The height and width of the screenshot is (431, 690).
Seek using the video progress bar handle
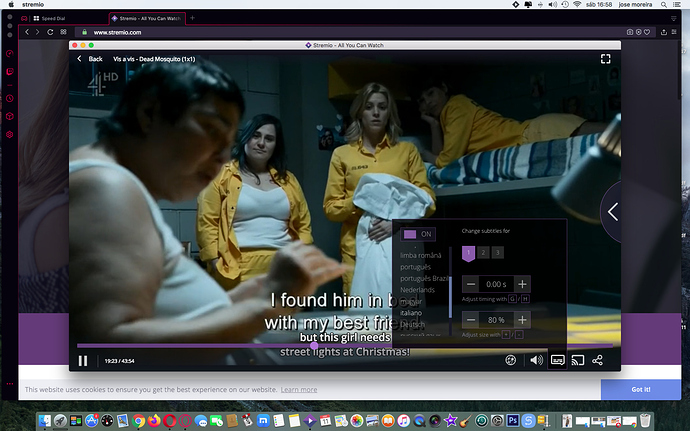(314, 346)
